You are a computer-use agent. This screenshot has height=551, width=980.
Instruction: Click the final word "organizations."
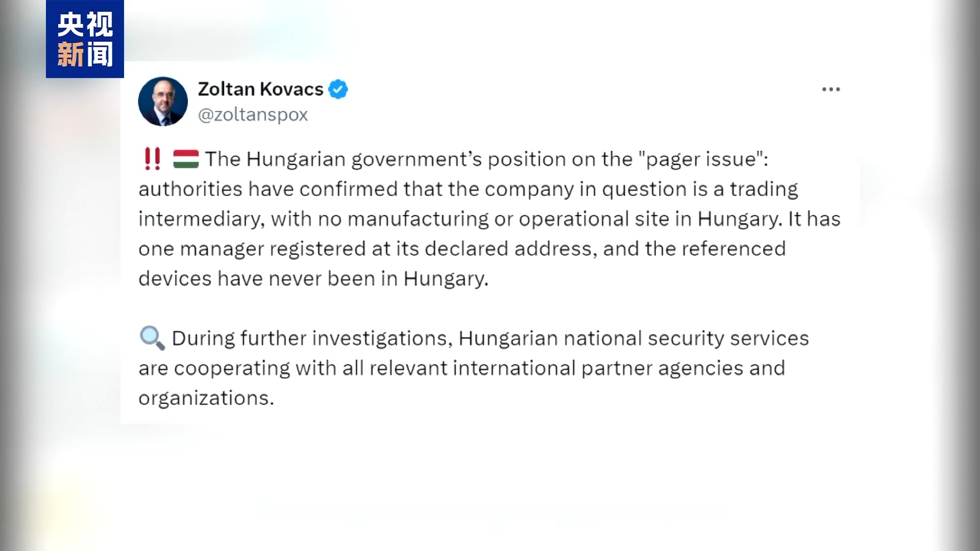click(206, 398)
